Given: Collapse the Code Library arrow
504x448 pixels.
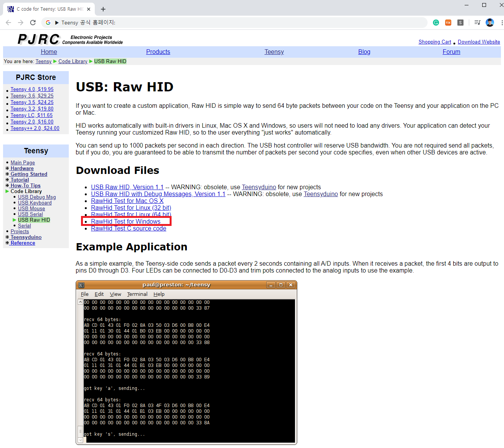Looking at the screenshot, I should pos(7,191).
